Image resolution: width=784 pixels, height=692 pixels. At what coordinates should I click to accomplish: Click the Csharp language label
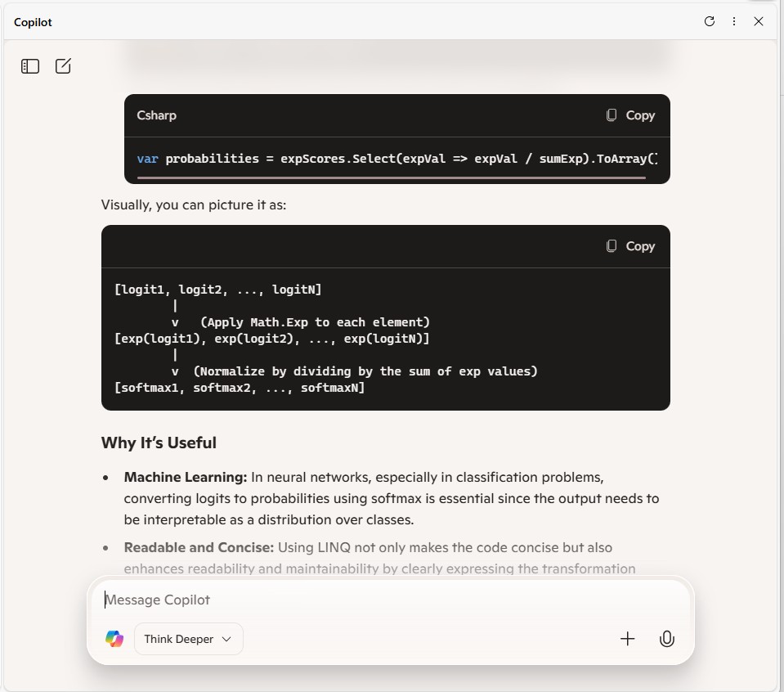(x=156, y=115)
